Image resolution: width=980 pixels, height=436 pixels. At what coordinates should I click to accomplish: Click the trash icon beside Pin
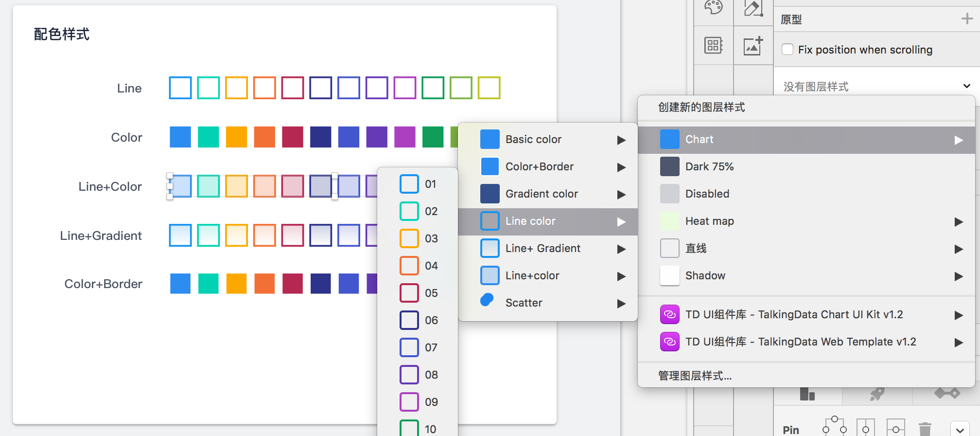coord(925,429)
